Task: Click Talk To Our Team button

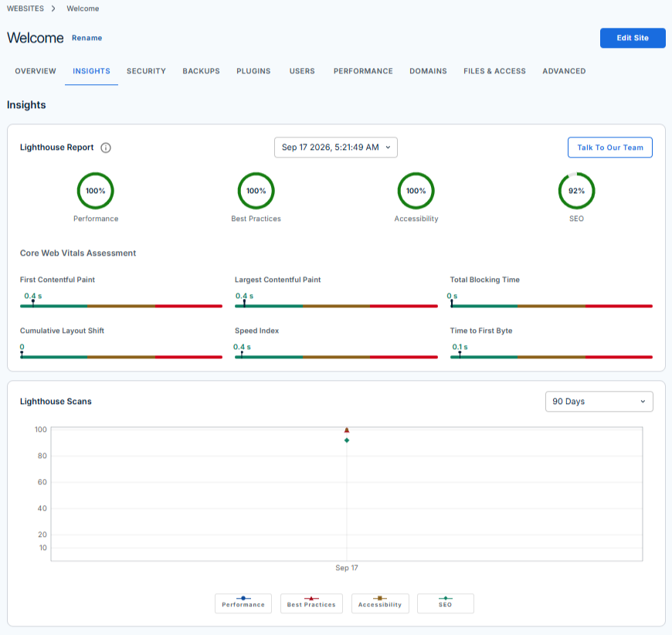Action: (610, 148)
